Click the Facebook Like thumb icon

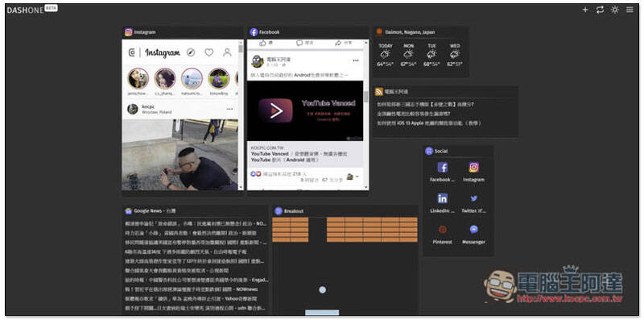tap(262, 43)
